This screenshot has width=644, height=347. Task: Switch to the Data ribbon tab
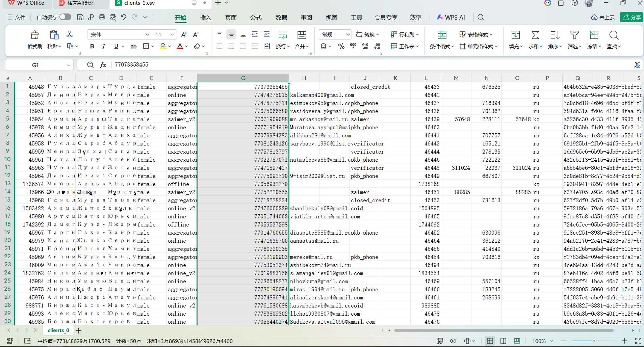pos(281,18)
